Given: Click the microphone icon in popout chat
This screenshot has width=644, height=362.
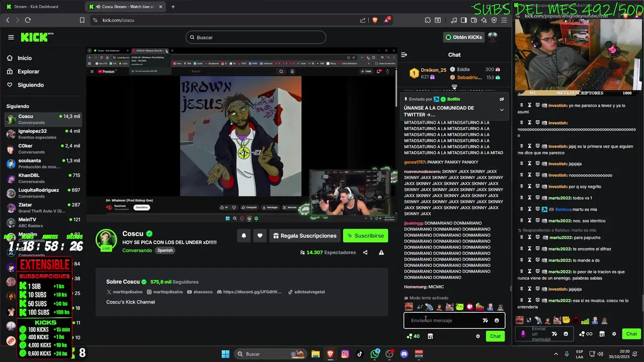Looking at the screenshot, I should pos(523,334).
